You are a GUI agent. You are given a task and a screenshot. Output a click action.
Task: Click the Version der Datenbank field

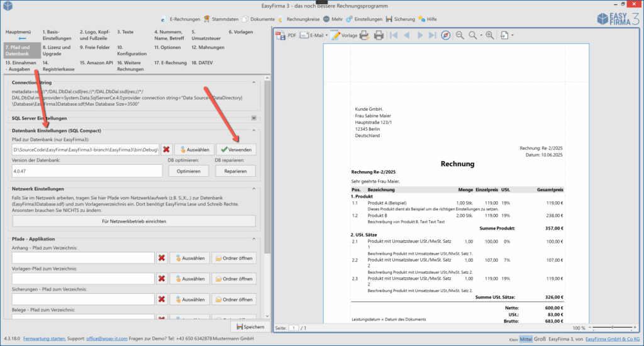87,171
